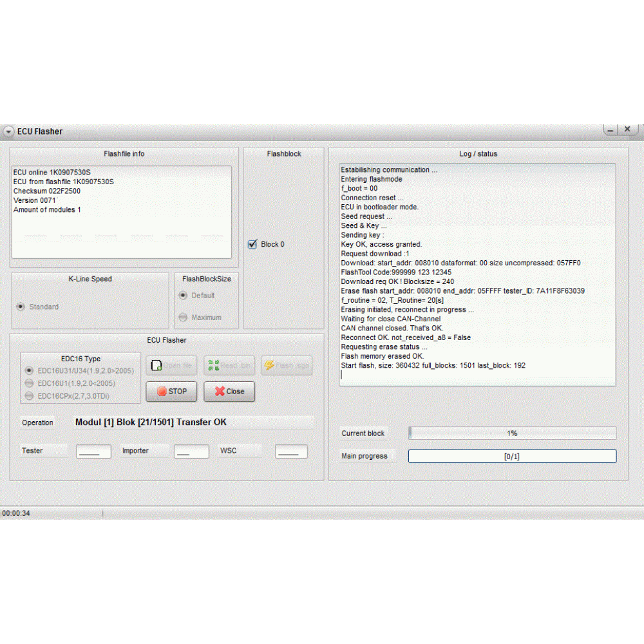Focus the WSC input box
This screenshot has width=644, height=644.
pyautogui.click(x=290, y=451)
